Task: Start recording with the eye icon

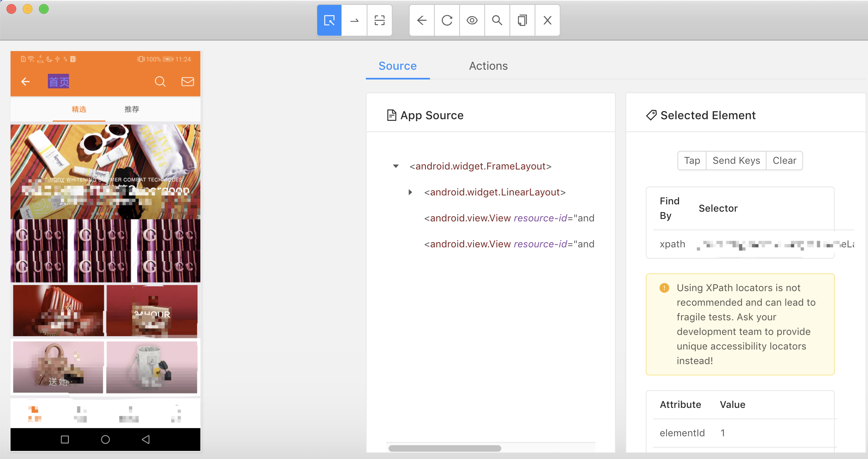Action: point(472,20)
